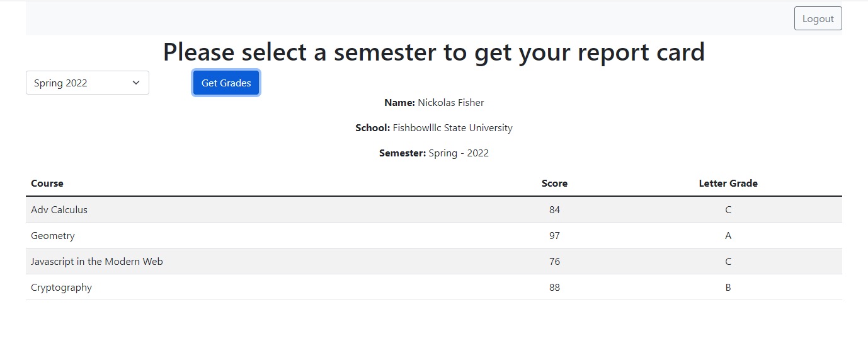Click the report card page heading

(433, 52)
